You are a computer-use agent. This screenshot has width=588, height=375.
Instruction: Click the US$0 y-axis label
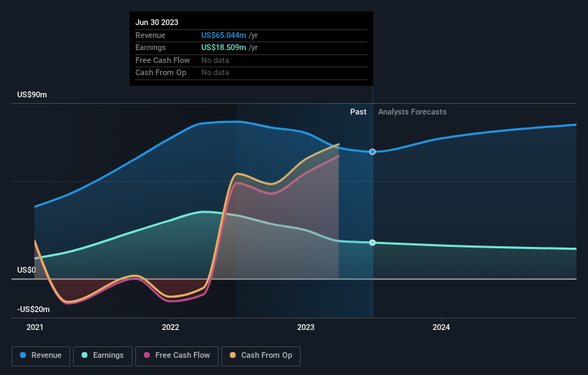pyautogui.click(x=26, y=270)
